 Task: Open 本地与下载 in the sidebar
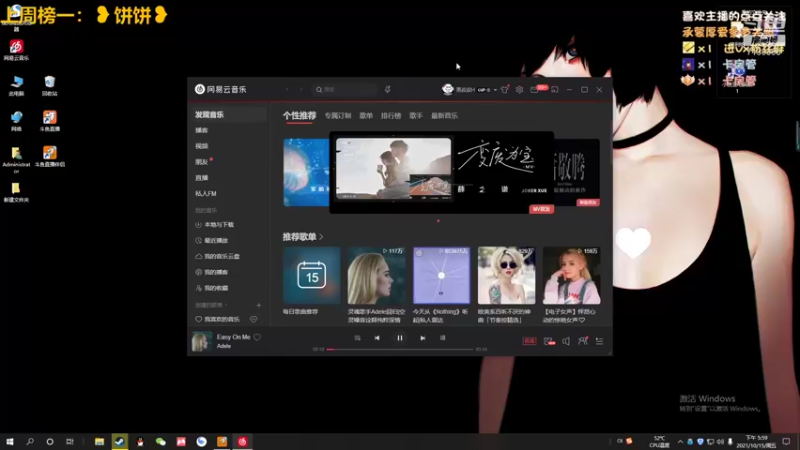point(215,224)
